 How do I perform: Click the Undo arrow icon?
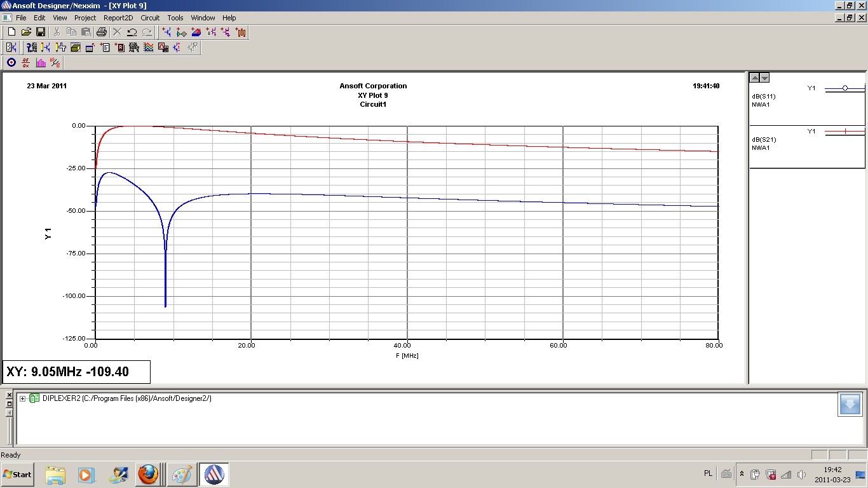coord(132,32)
